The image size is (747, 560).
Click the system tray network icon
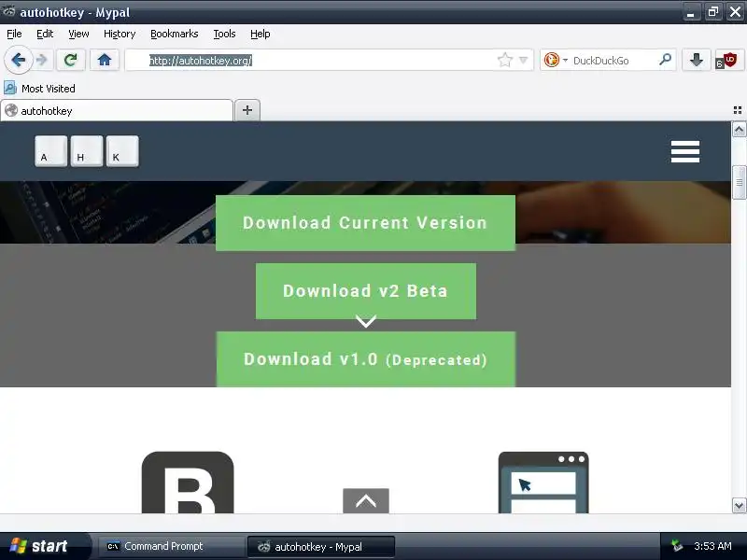pos(676,546)
